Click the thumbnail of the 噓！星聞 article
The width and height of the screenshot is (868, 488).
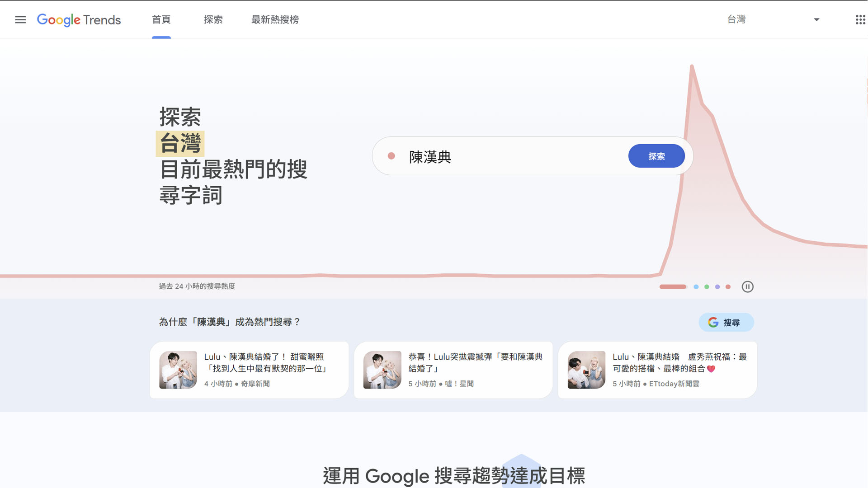coord(382,370)
